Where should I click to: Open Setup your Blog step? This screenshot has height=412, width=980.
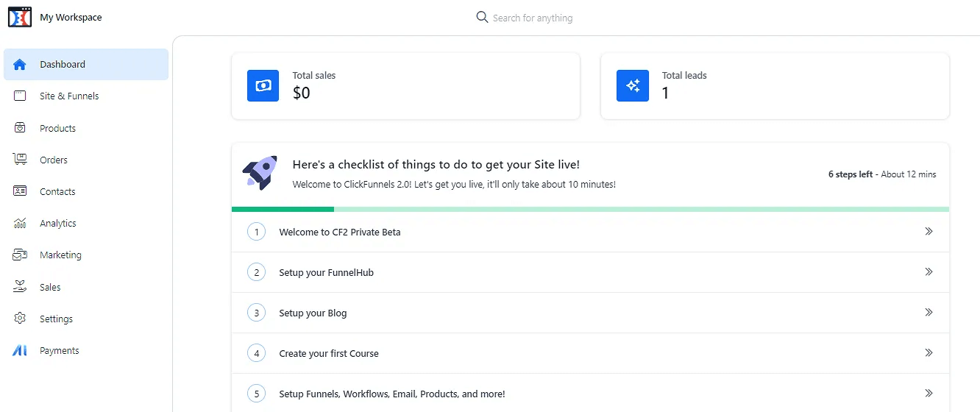point(590,313)
